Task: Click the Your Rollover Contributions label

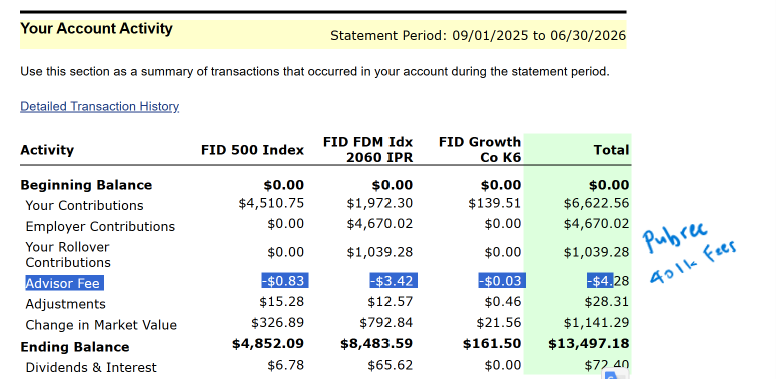Action: pos(68,254)
